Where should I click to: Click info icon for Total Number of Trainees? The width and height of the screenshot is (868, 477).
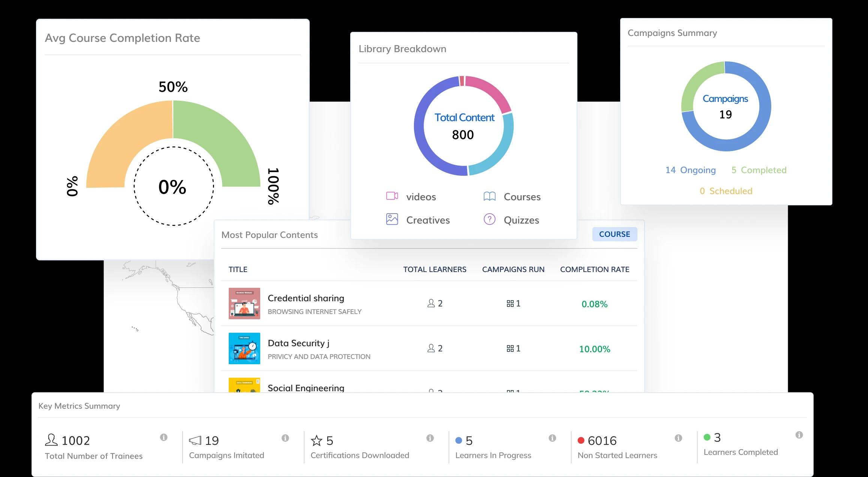163,437
